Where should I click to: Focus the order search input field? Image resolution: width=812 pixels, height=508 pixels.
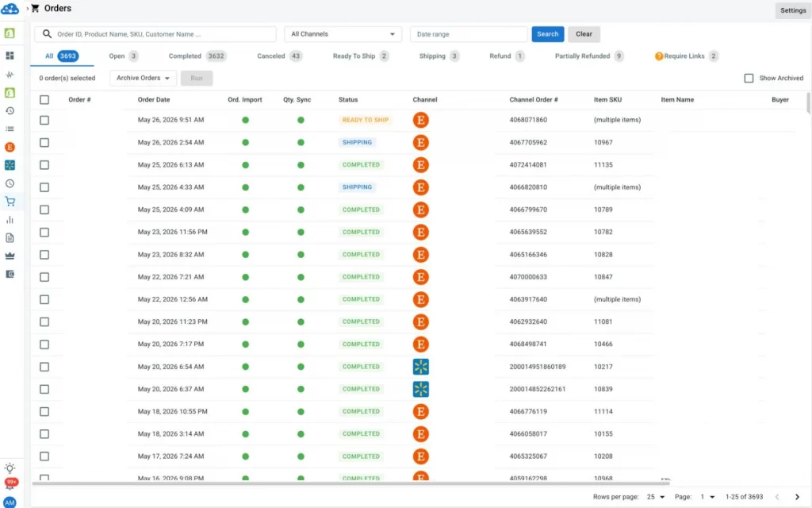point(155,33)
